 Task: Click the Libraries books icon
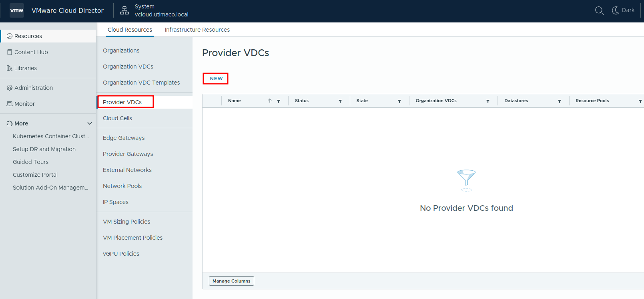[10, 68]
